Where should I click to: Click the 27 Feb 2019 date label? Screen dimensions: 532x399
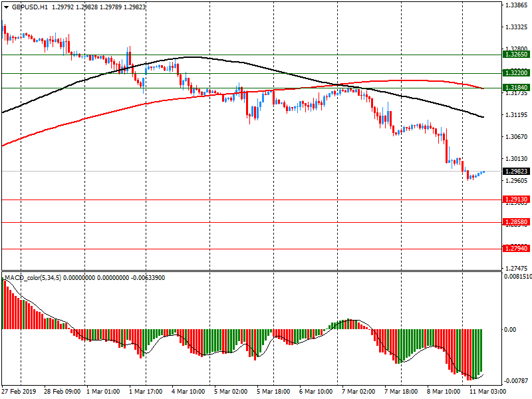[x=19, y=392]
